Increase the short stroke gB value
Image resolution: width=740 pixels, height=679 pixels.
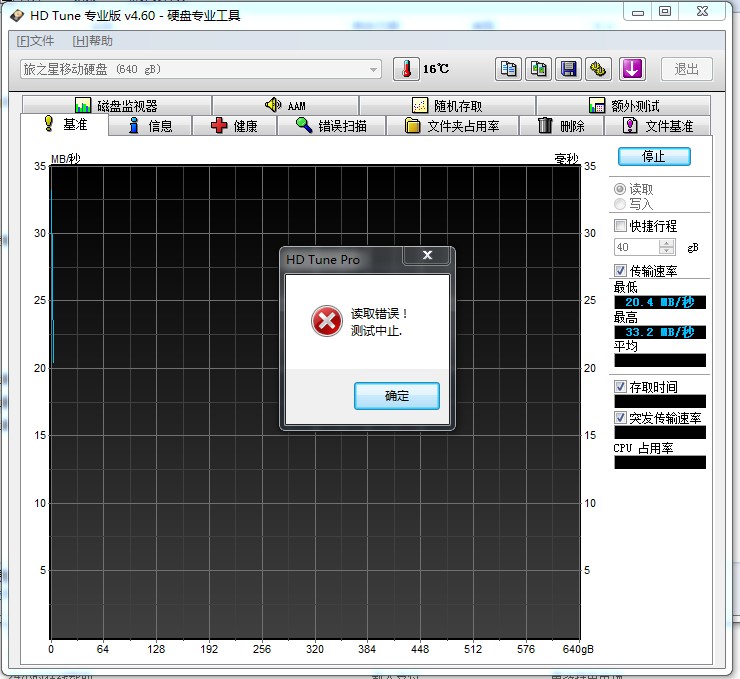click(666, 243)
